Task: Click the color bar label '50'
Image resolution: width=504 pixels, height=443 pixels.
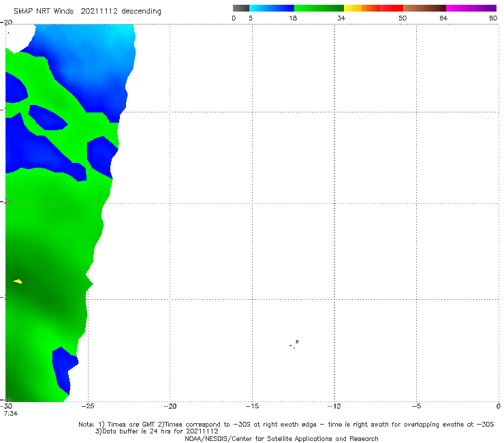Action: (403, 18)
